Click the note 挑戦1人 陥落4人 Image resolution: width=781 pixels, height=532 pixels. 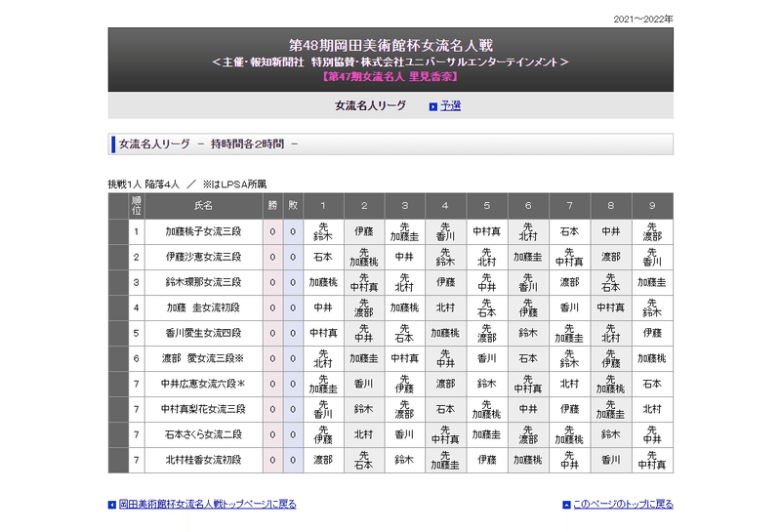(x=144, y=184)
